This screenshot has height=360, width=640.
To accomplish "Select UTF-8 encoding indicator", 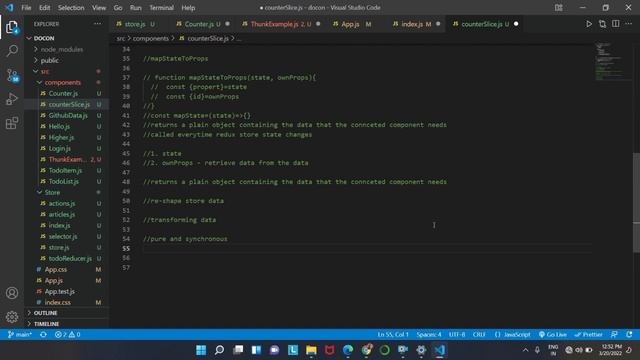I will [457, 334].
